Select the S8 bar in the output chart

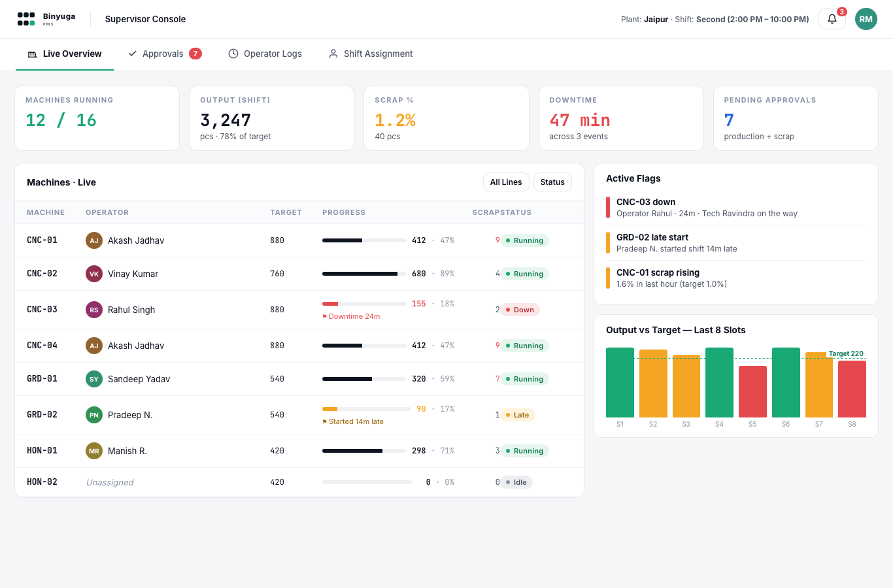852,389
